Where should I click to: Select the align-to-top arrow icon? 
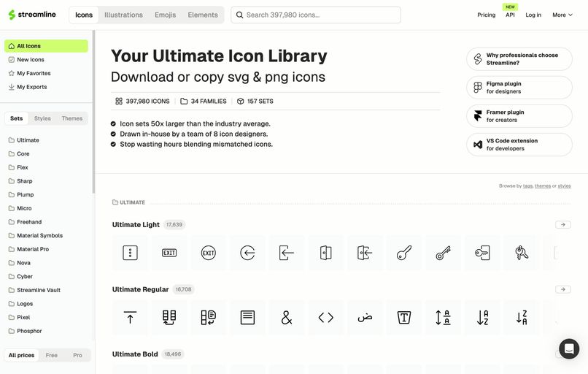[x=130, y=318]
